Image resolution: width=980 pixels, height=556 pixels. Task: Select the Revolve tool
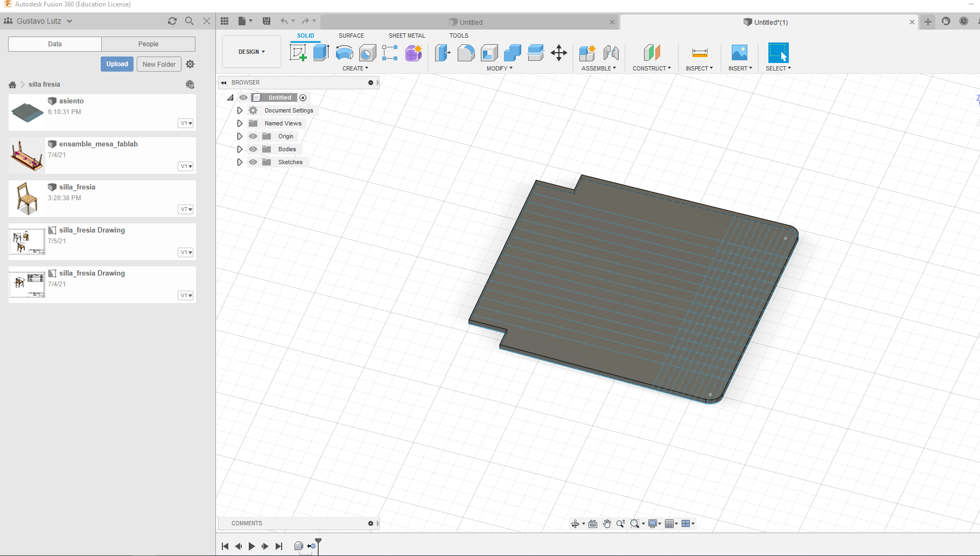[345, 53]
